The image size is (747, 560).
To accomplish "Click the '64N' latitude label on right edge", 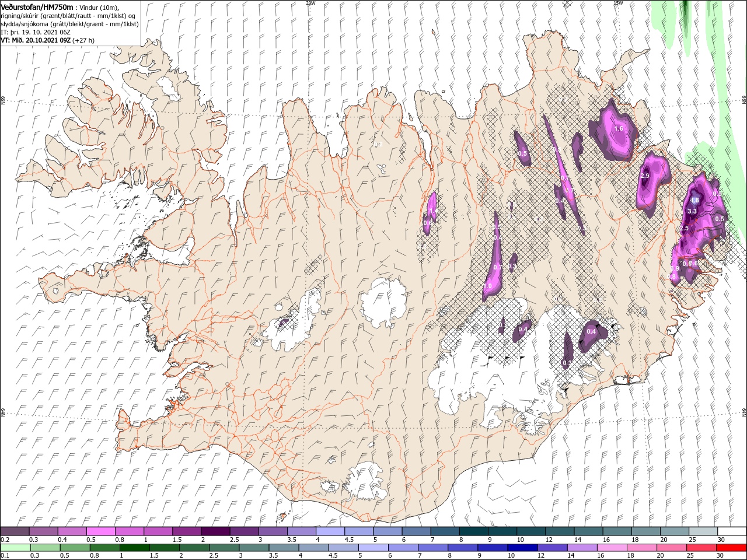I will tap(743, 412).
